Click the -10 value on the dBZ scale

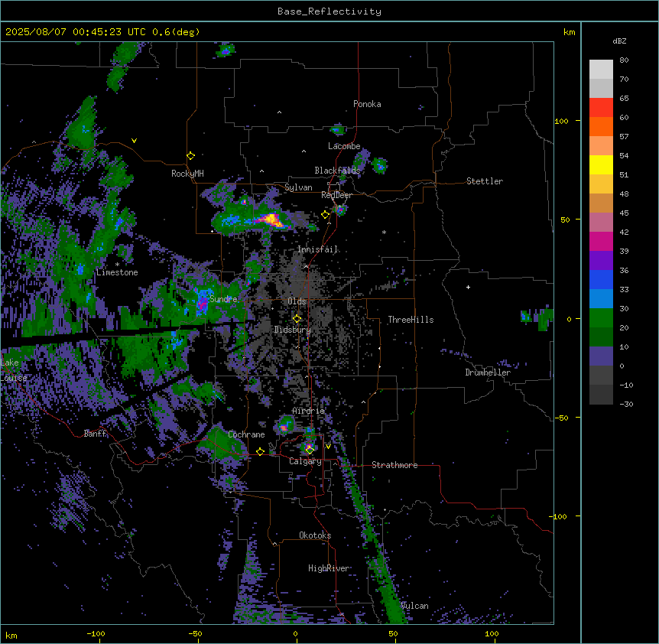coord(626,385)
